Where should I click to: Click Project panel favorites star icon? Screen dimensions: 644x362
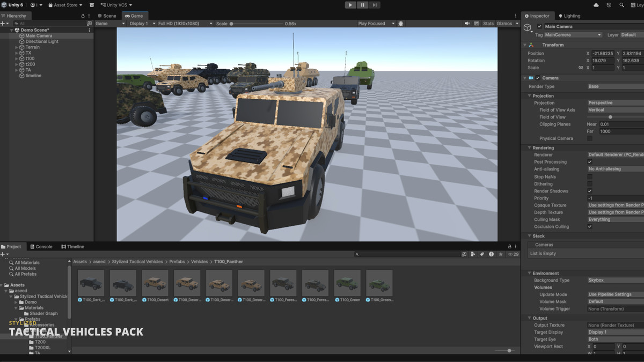click(x=500, y=254)
